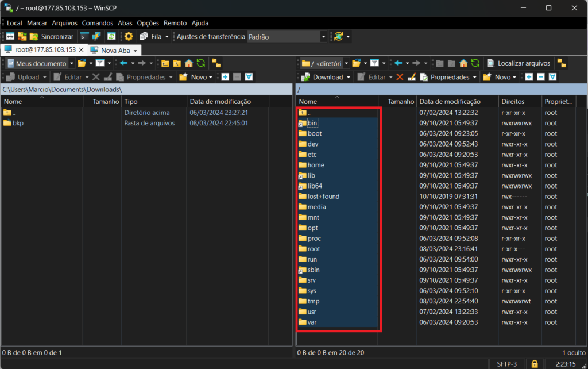
Task: Click the Compare directories icon in main toolbar
Action: [10, 36]
